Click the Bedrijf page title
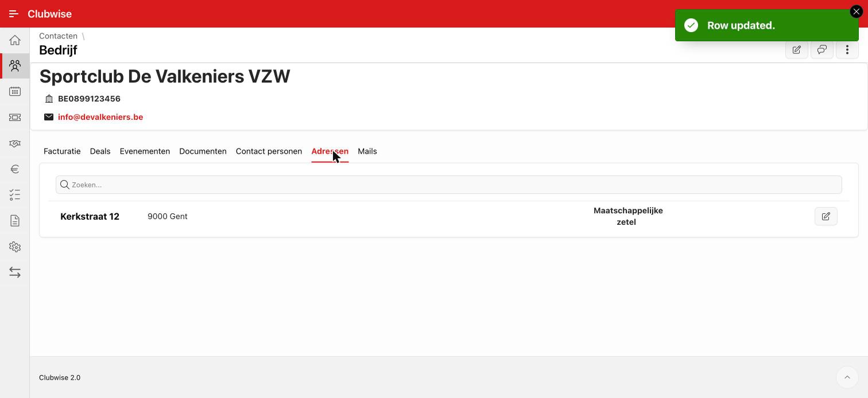This screenshot has width=868, height=398. (x=58, y=50)
